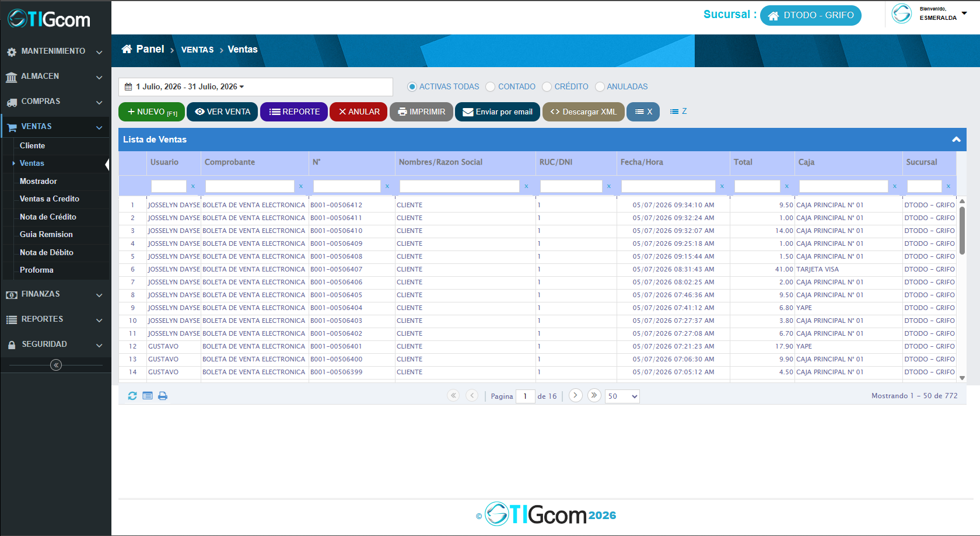
Task: Collapse the sidebar with the arrow circle
Action: (x=56, y=365)
